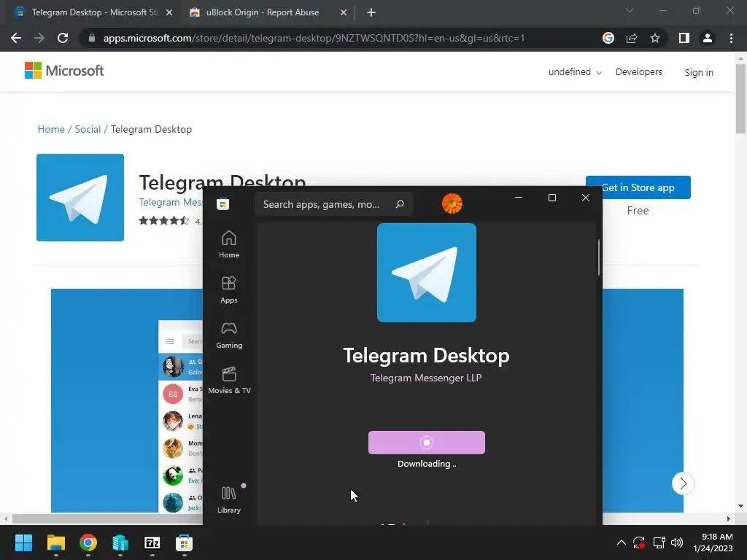This screenshot has height=560, width=747.
Task: Close the Telegram Desktop browser tab
Action: [169, 12]
